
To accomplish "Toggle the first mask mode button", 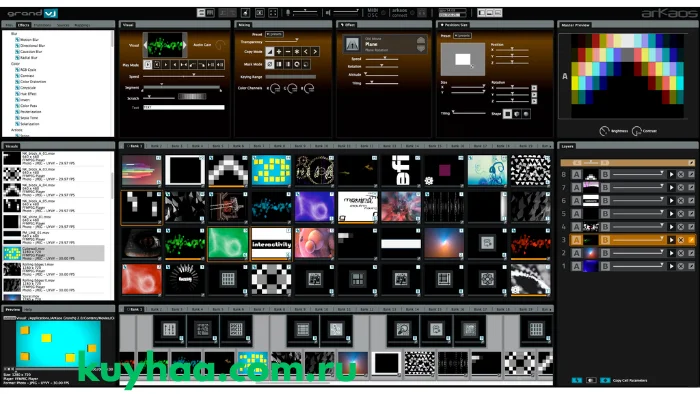I will click(270, 64).
